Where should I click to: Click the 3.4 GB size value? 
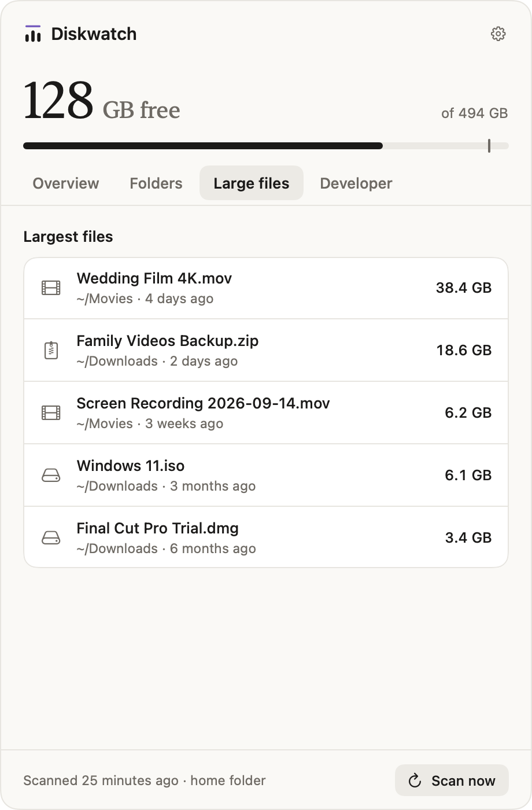(468, 537)
